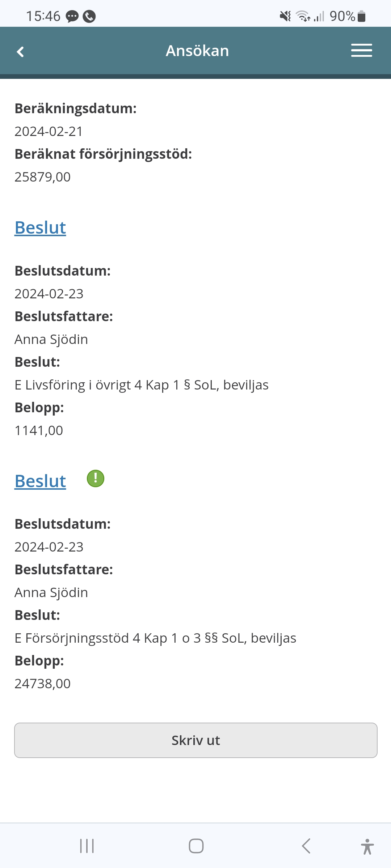Viewport: 391px width, 868px height.
Task: Tap the battery indicator icon
Action: tap(361, 16)
